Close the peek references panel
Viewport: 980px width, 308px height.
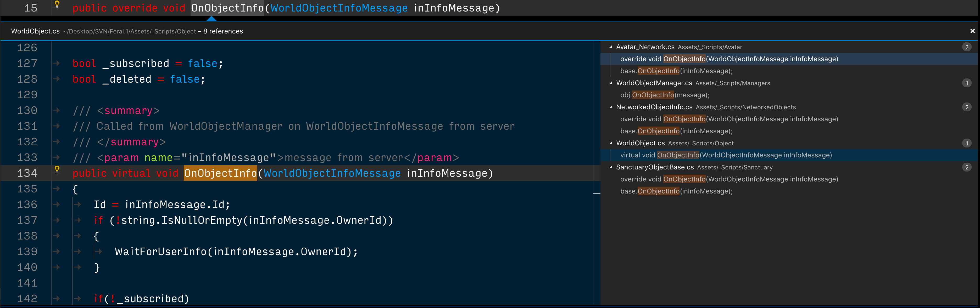click(972, 31)
